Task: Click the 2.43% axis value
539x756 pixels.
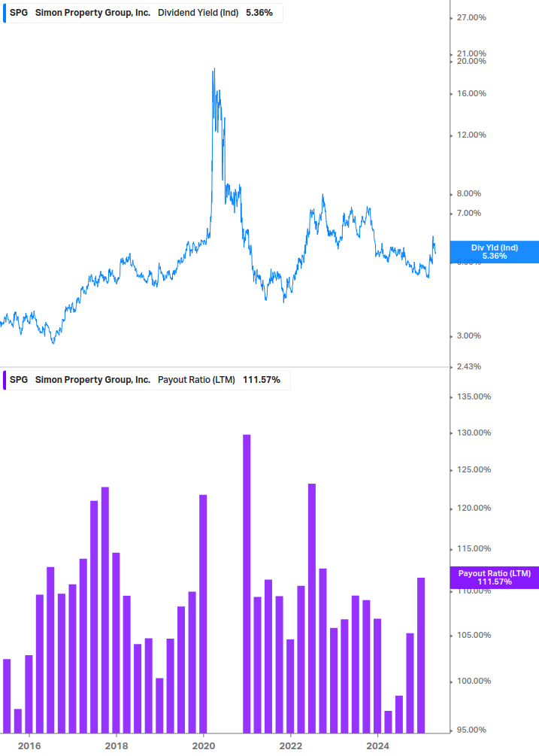Action: (469, 366)
